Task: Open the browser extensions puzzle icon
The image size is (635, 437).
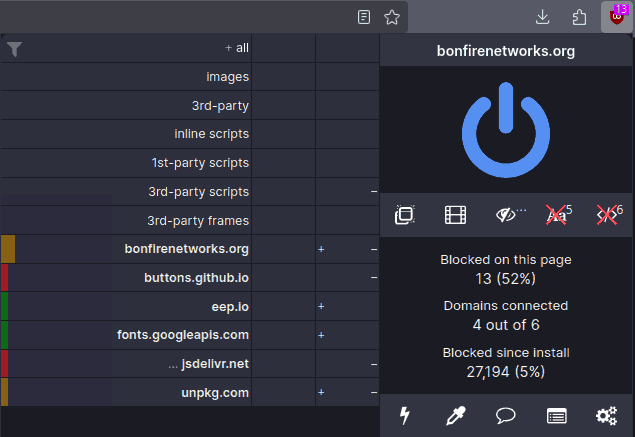Action: click(x=579, y=17)
